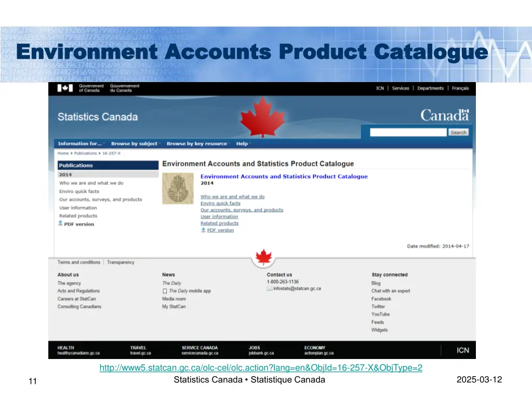Open the Services top bar link
Screen dimensions: 532x399
[x=401, y=88]
